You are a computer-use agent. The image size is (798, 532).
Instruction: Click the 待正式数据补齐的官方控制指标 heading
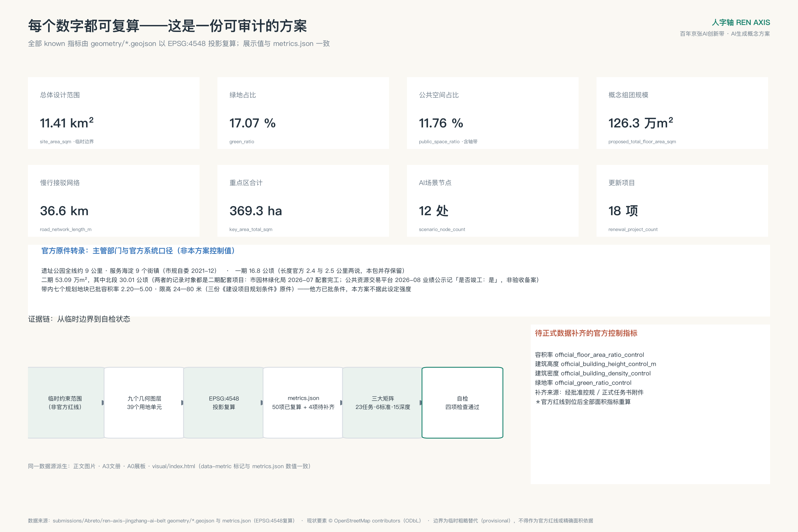point(586,333)
